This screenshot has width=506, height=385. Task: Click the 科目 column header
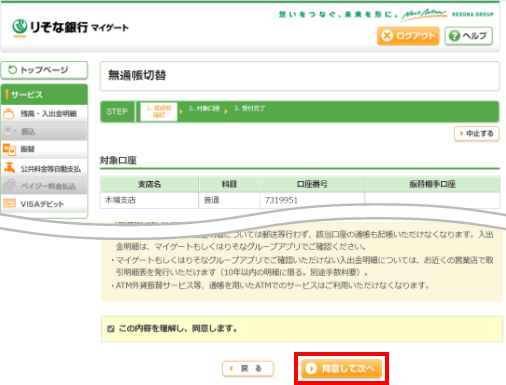229,184
